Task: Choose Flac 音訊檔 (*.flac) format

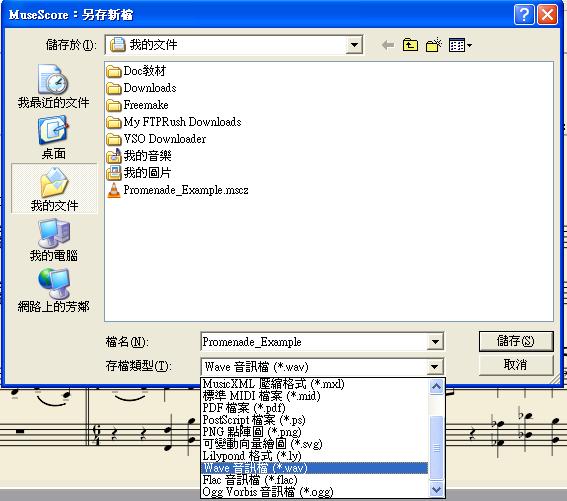Action: tap(250, 480)
